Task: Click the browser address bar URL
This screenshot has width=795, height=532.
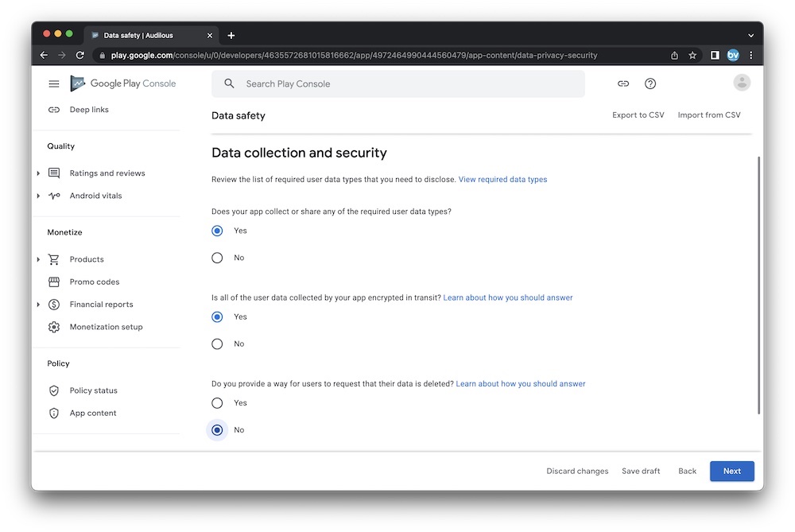Action: pyautogui.click(x=354, y=56)
